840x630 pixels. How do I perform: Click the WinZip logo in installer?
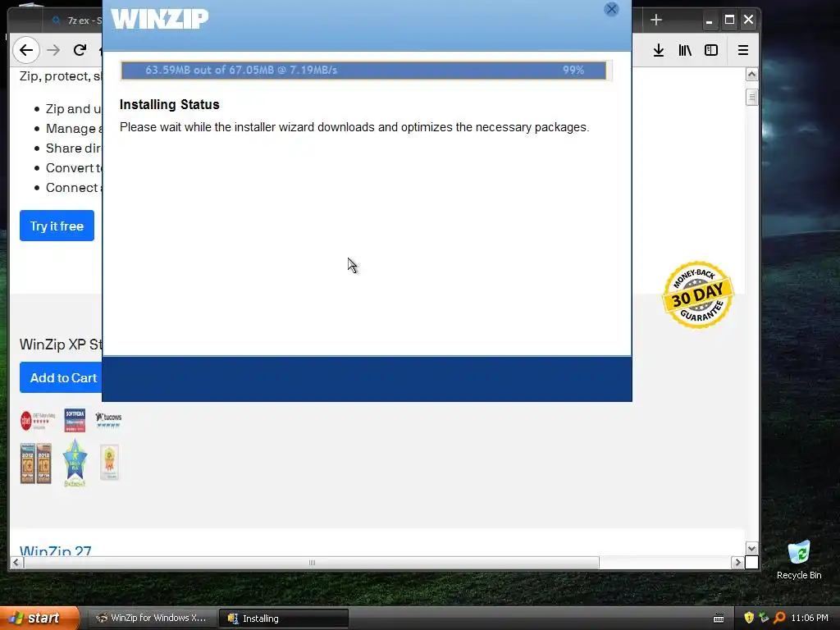pyautogui.click(x=159, y=20)
